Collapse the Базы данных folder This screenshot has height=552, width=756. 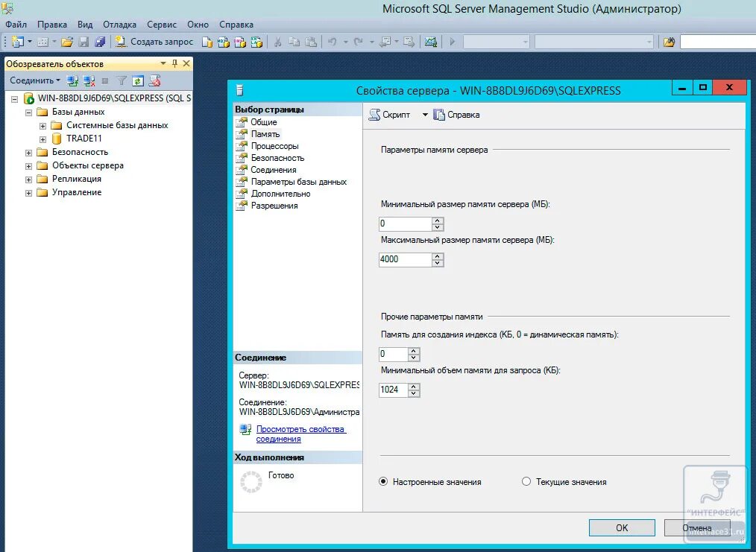click(x=28, y=112)
